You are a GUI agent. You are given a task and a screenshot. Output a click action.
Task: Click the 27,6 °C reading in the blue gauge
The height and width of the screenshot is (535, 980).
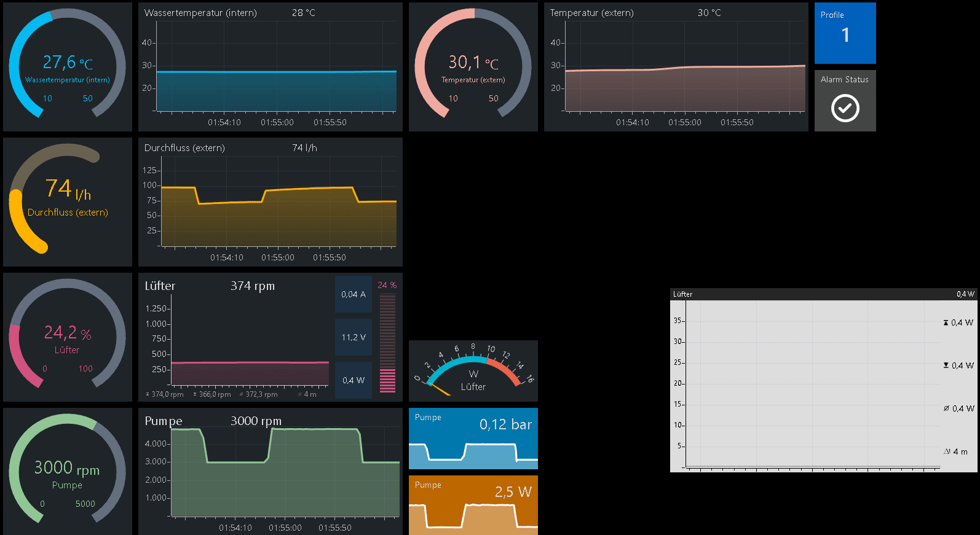(x=68, y=63)
